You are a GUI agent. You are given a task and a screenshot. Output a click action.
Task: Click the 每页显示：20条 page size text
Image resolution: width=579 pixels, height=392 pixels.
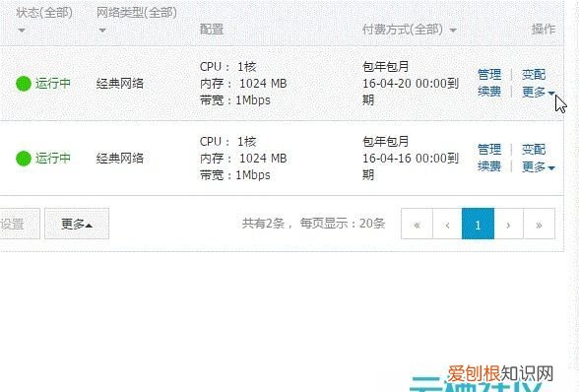tap(343, 224)
